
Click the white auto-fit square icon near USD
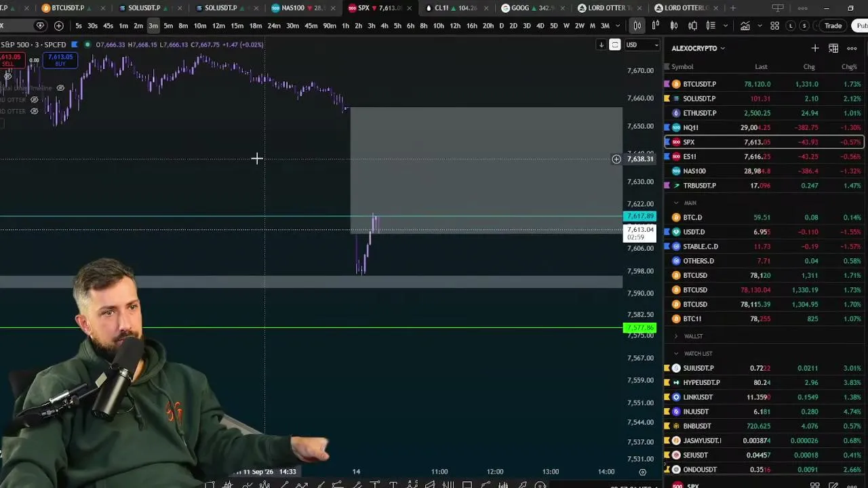[614, 45]
